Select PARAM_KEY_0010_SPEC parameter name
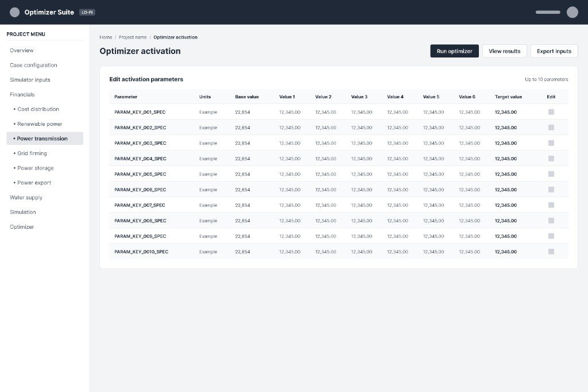 (141, 252)
